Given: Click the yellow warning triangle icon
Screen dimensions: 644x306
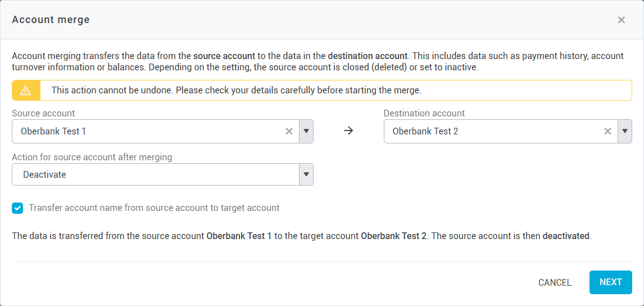Looking at the screenshot, I should coord(26,91).
